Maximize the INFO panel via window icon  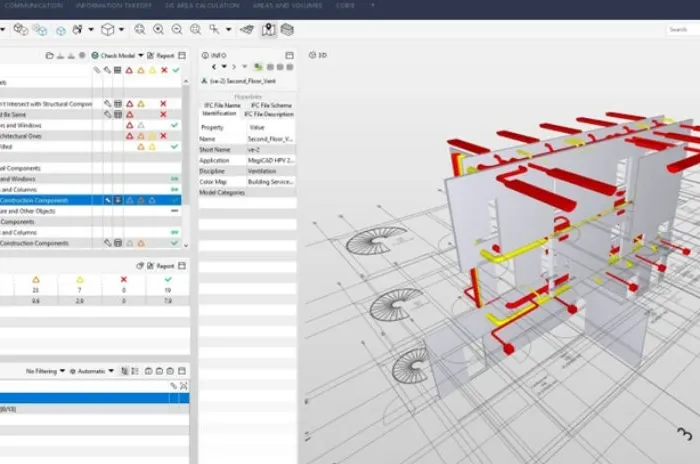click(289, 55)
